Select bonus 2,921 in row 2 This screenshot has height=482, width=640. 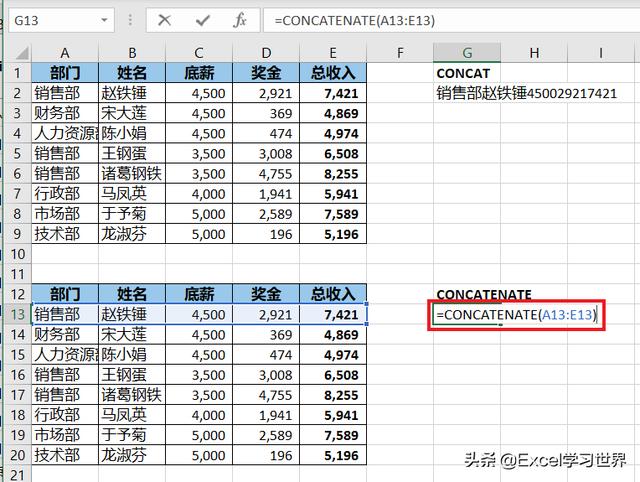point(266,93)
